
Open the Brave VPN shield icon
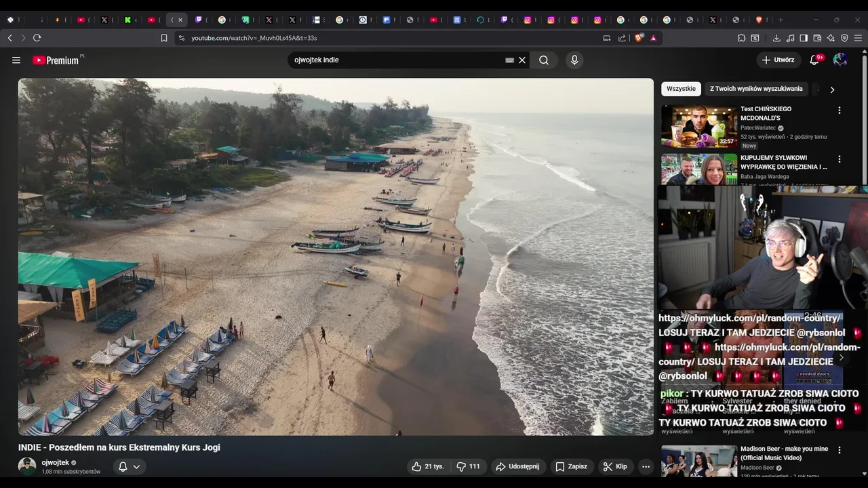[844, 38]
